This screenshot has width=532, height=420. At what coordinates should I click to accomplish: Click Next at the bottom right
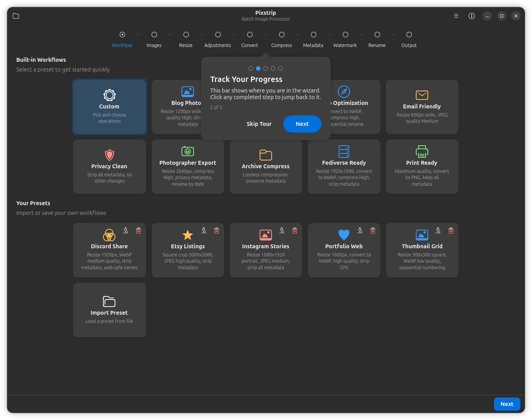(507, 404)
